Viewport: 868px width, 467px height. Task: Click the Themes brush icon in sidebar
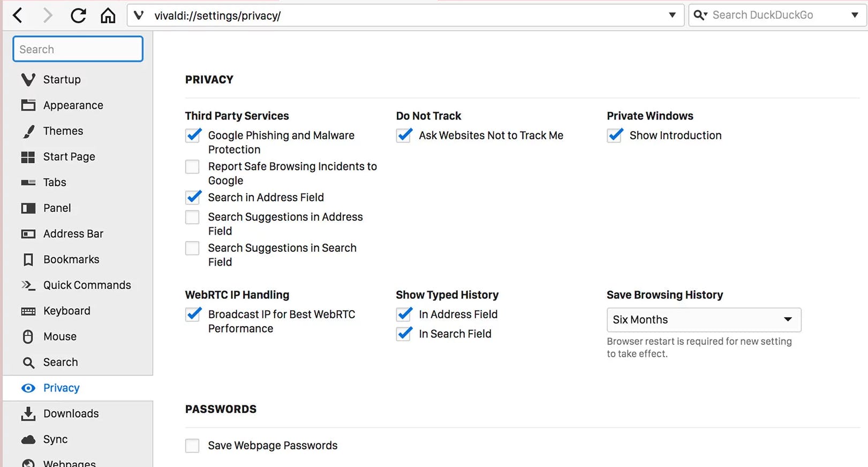coord(28,131)
